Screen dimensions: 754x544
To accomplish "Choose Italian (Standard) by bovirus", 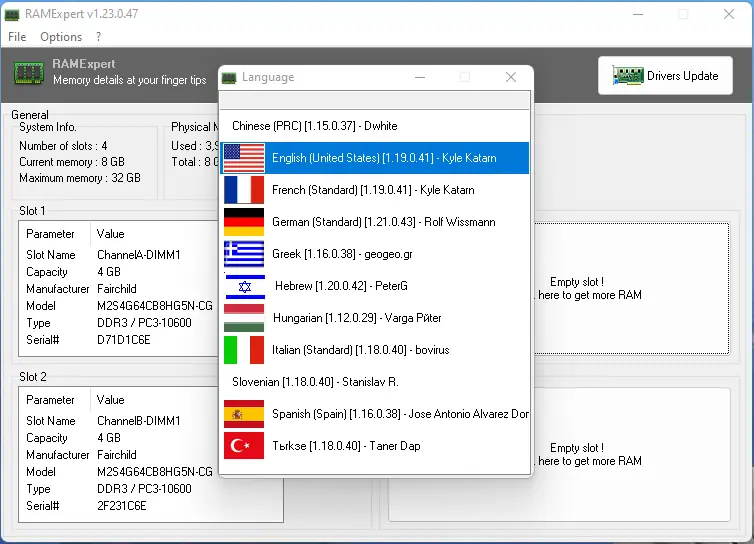I will pyautogui.click(x=360, y=350).
